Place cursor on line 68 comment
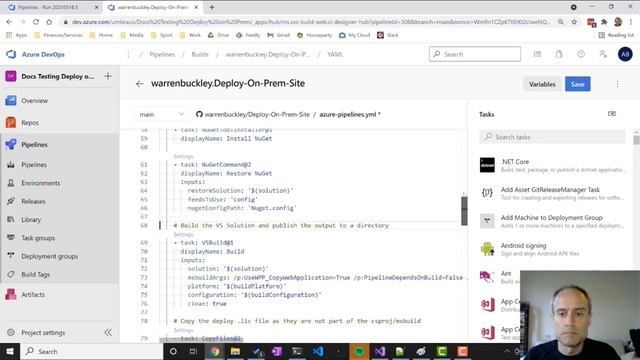 (281, 225)
